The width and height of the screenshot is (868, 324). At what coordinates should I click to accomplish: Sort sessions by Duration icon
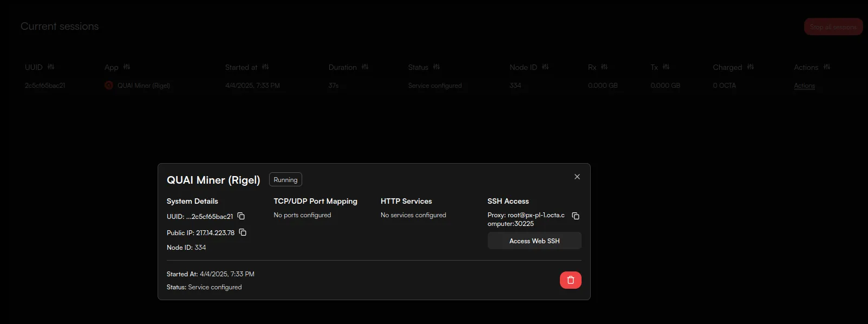[x=365, y=67]
